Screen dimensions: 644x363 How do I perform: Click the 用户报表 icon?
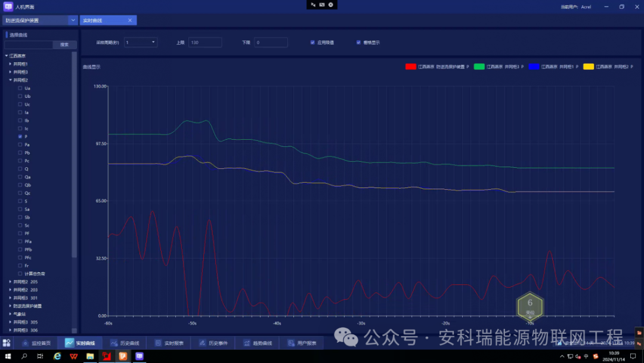pos(291,343)
